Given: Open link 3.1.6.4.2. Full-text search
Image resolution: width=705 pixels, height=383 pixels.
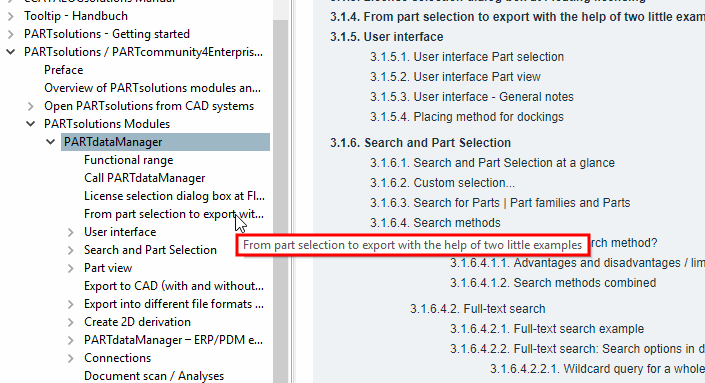Looking at the screenshot, I should 477,309.
